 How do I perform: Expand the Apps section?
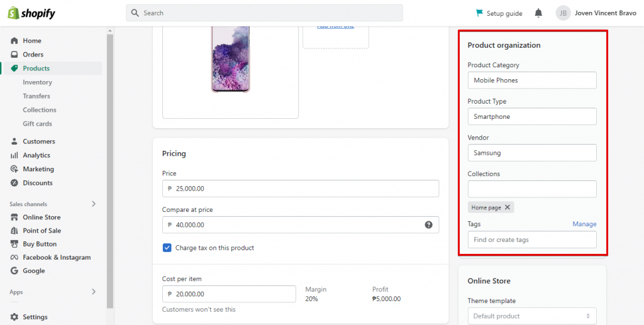[x=94, y=292]
